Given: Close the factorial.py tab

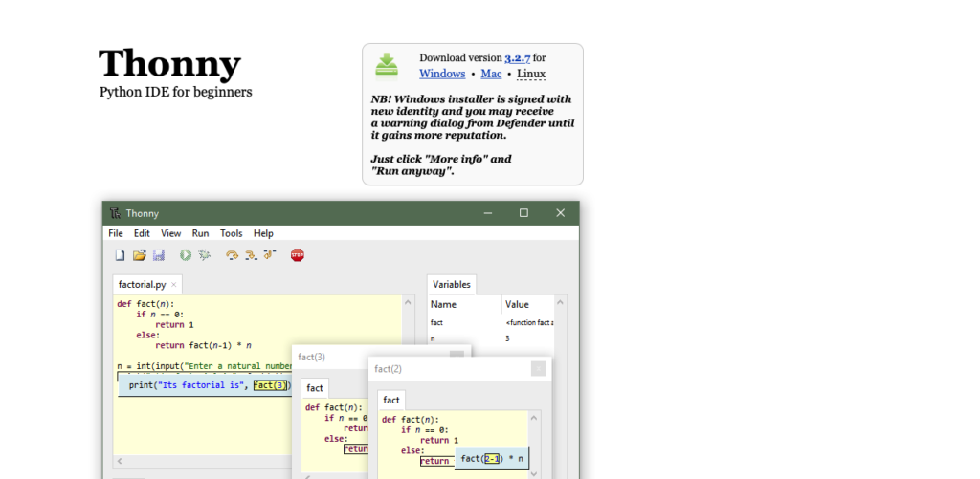Looking at the screenshot, I should tap(174, 285).
